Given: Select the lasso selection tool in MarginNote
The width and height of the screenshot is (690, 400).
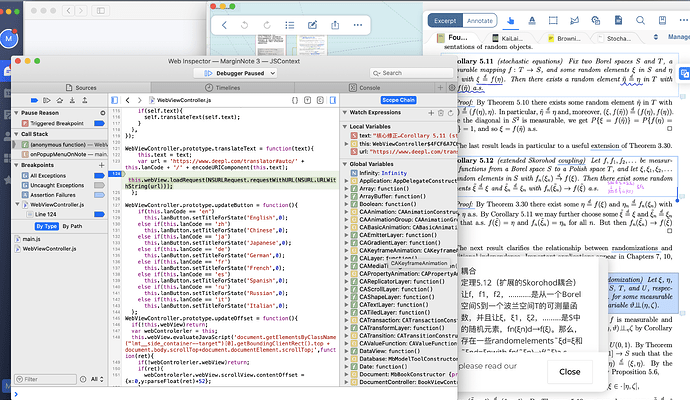Looking at the screenshot, I should pyautogui.click(x=574, y=20).
